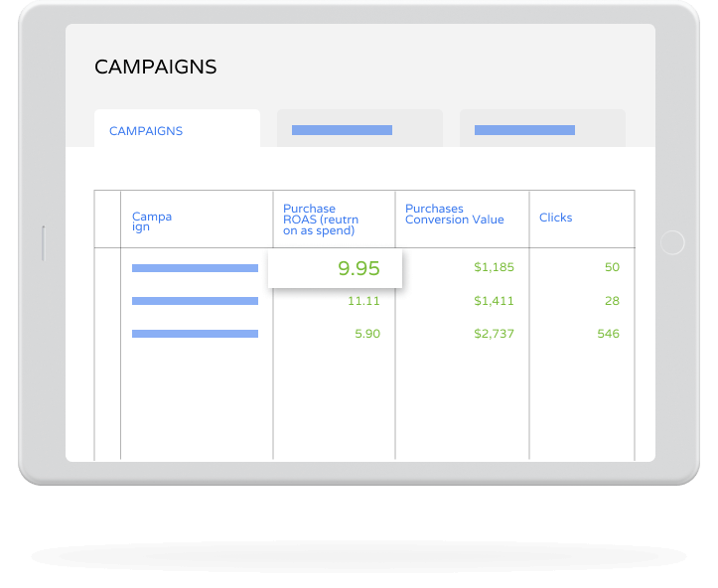Image resolution: width=718 pixels, height=588 pixels.
Task: Select the $1,185 conversion value
Action: [494, 267]
